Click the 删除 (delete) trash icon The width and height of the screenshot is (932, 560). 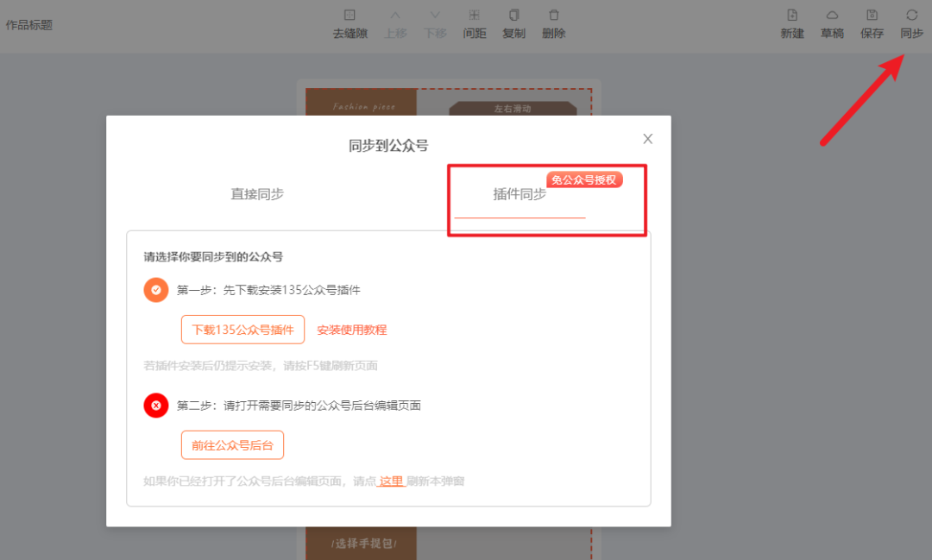(x=553, y=16)
